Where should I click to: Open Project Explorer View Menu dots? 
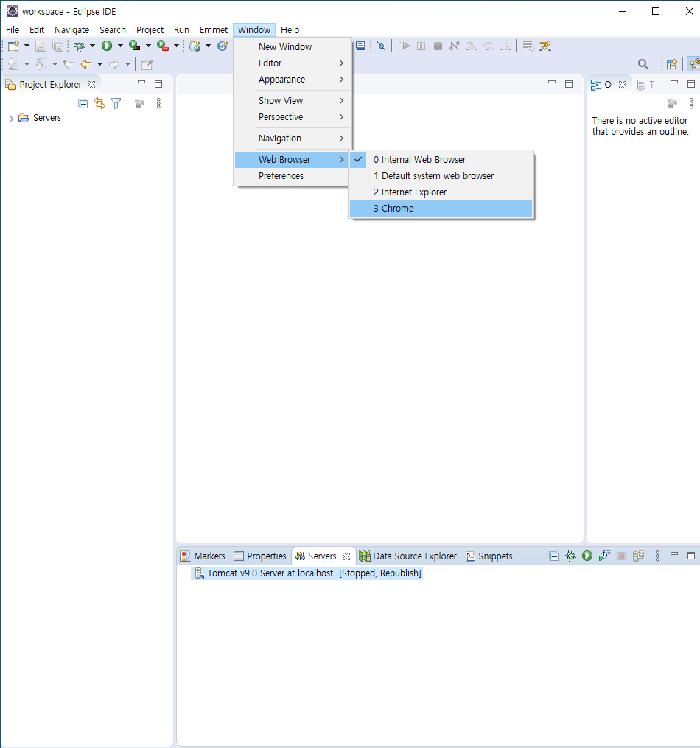tap(158, 103)
